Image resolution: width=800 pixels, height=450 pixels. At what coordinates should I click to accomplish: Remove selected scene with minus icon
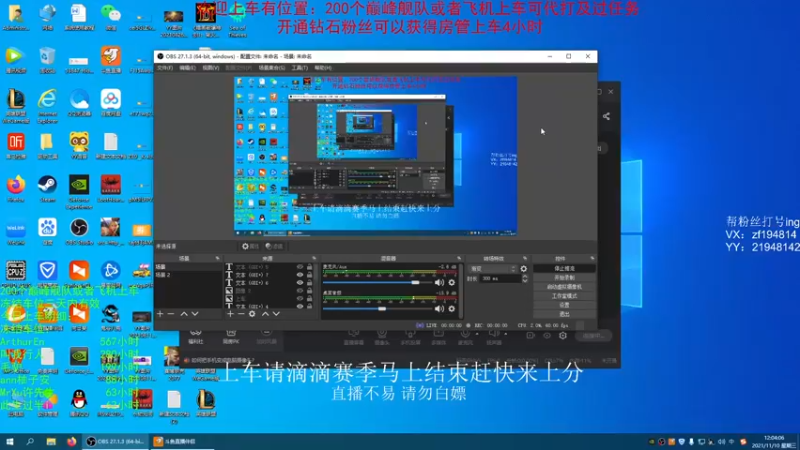pos(171,314)
